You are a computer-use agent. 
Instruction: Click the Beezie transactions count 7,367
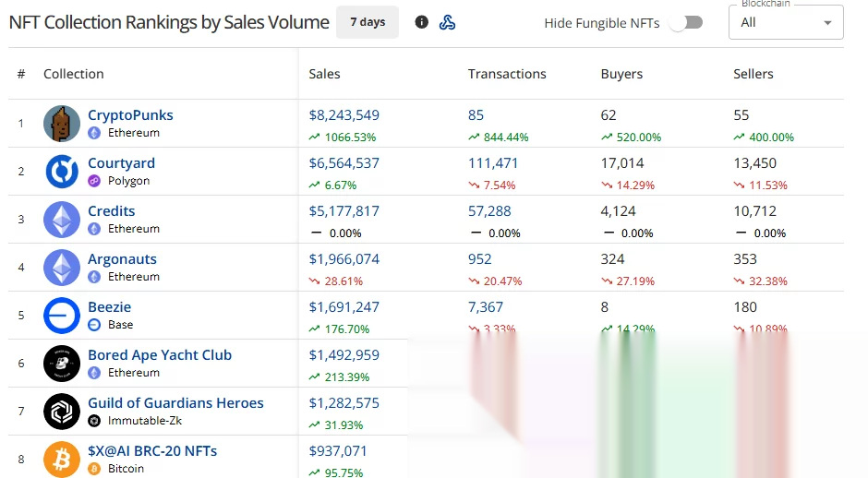[486, 307]
